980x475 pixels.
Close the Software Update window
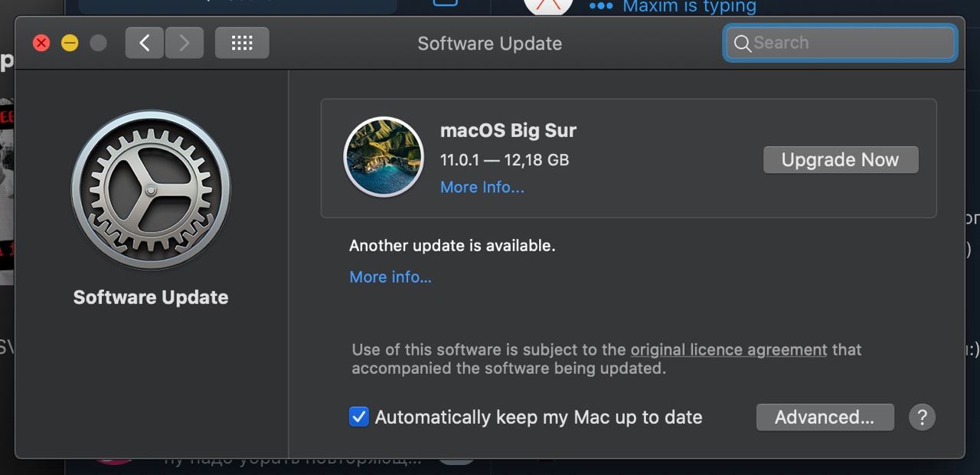pyautogui.click(x=41, y=43)
